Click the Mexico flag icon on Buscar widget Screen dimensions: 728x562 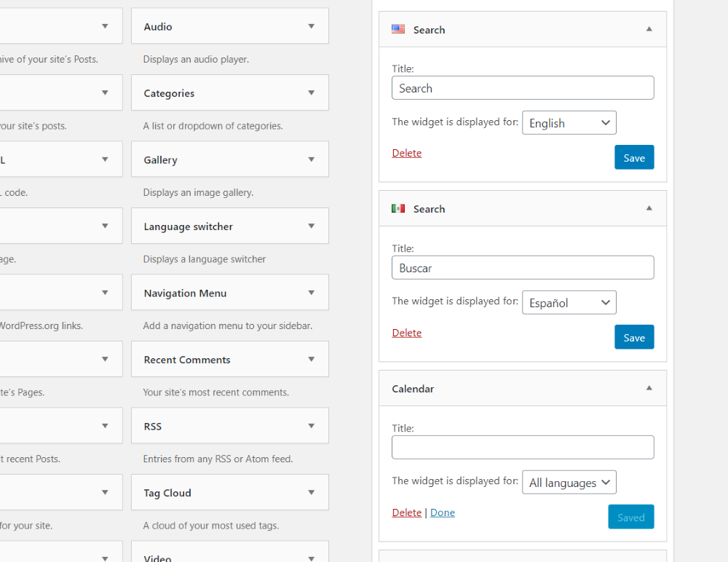[x=398, y=208]
